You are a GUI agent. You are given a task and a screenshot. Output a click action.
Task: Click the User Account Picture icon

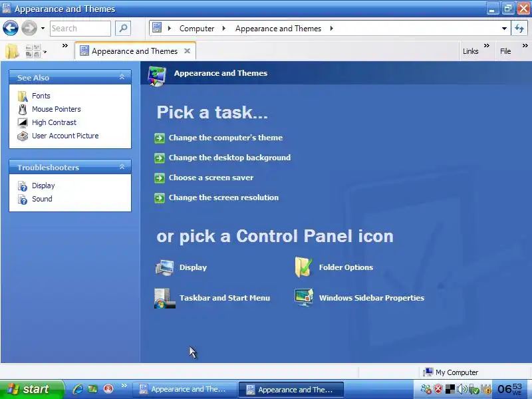(x=23, y=136)
